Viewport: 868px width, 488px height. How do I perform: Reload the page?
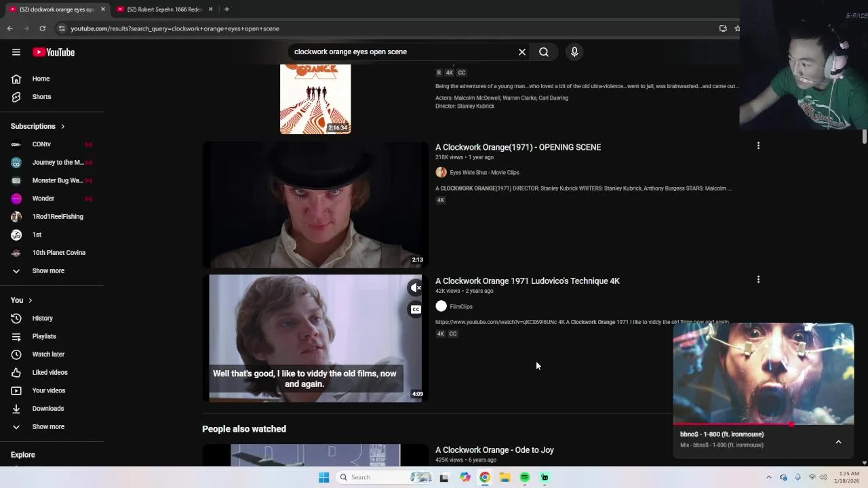coord(42,28)
